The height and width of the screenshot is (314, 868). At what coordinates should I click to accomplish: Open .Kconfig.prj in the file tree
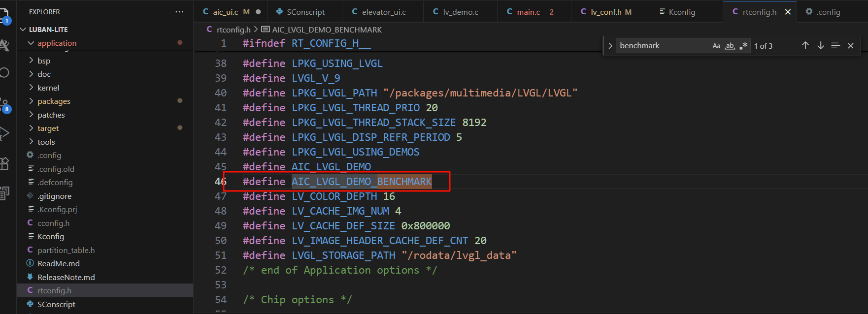point(57,209)
